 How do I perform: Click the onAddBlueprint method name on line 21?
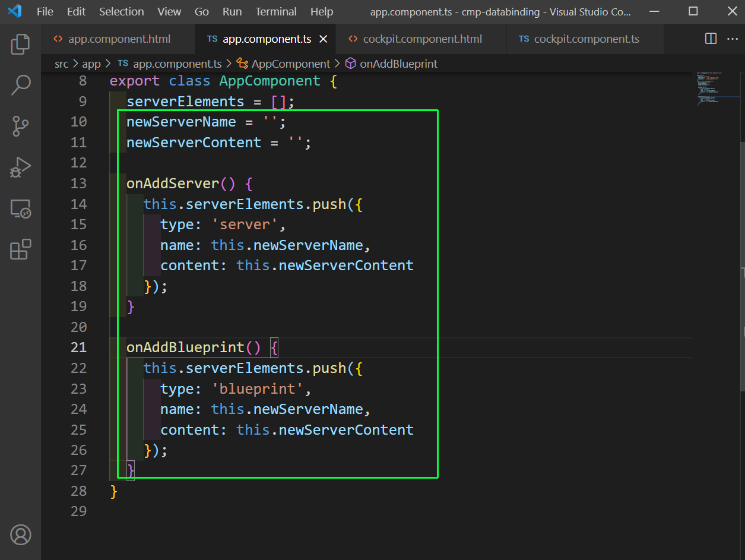tap(185, 347)
